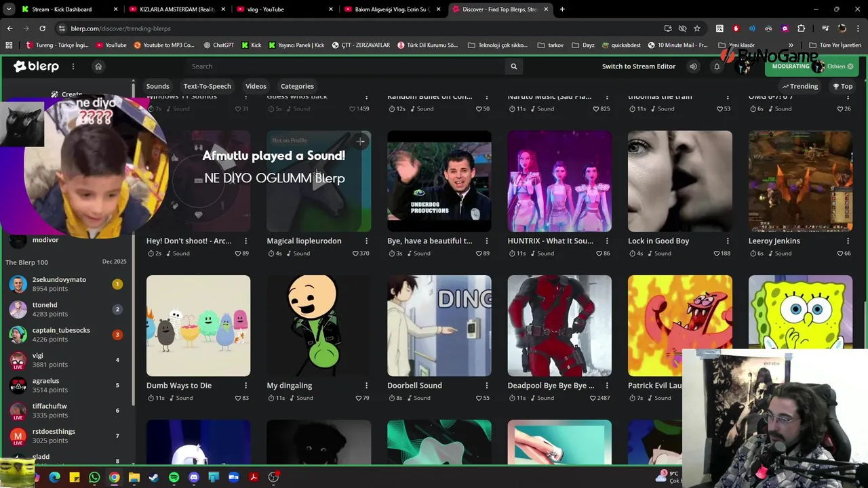Open options menu for Deadpool Bye Bye Bye
This screenshot has height=488, width=868.
[x=607, y=386]
